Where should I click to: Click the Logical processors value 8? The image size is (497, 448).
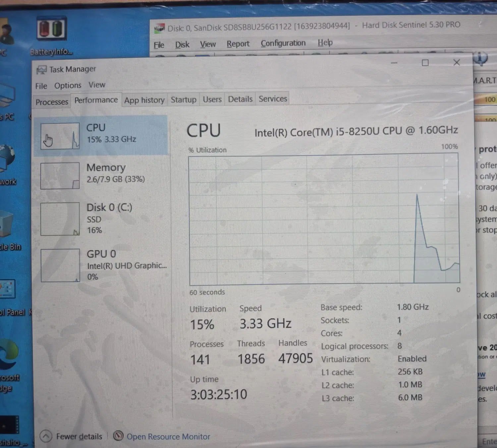point(400,346)
